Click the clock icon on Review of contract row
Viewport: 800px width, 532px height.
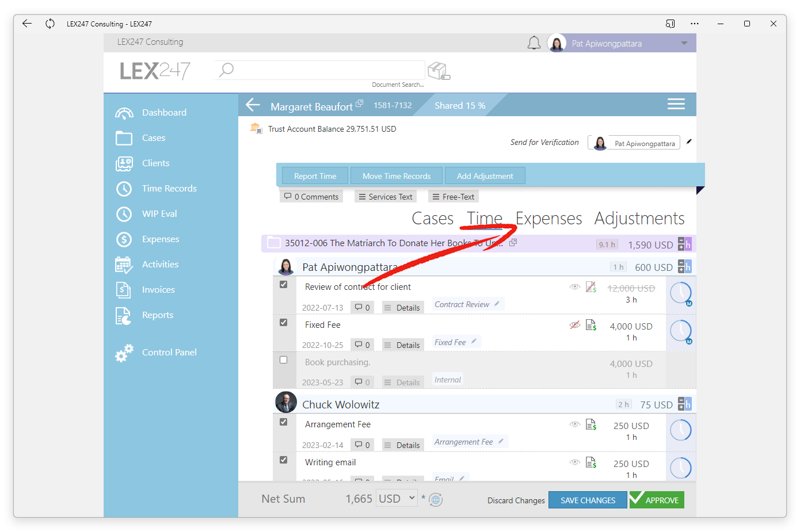681,293
